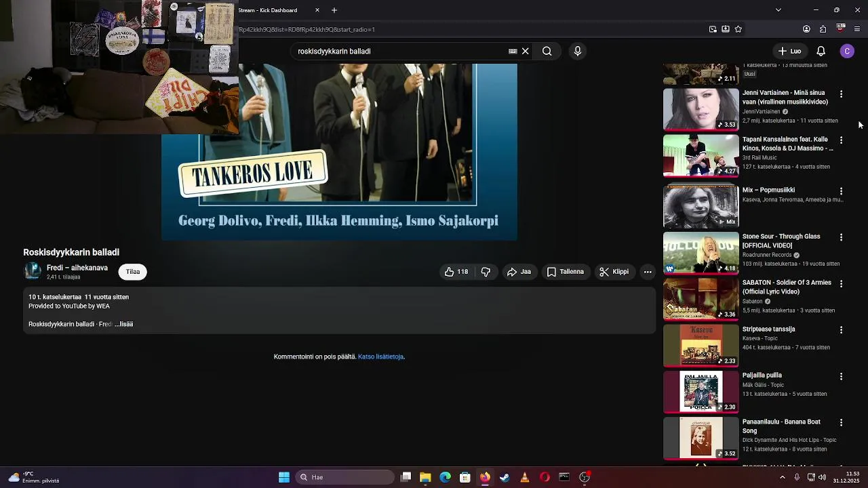The height and width of the screenshot is (488, 868).
Task: Show hidden system tray icons
Action: [x=782, y=477]
